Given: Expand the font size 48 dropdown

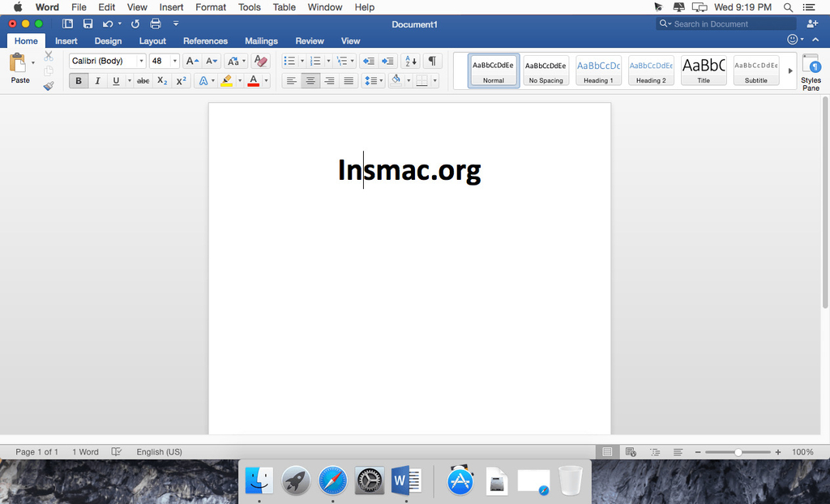Looking at the screenshot, I should (x=175, y=61).
